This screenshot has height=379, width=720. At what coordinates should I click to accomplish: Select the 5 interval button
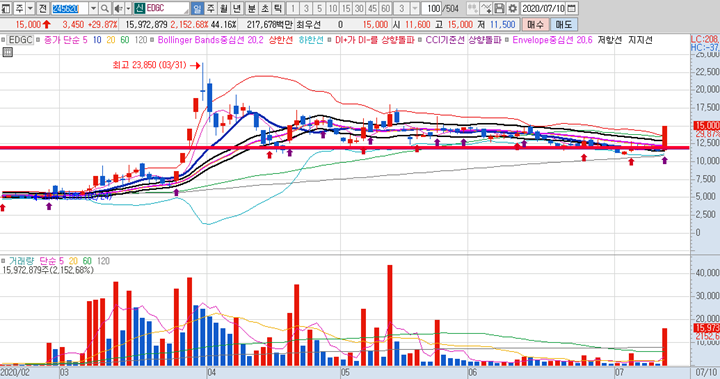click(319, 8)
